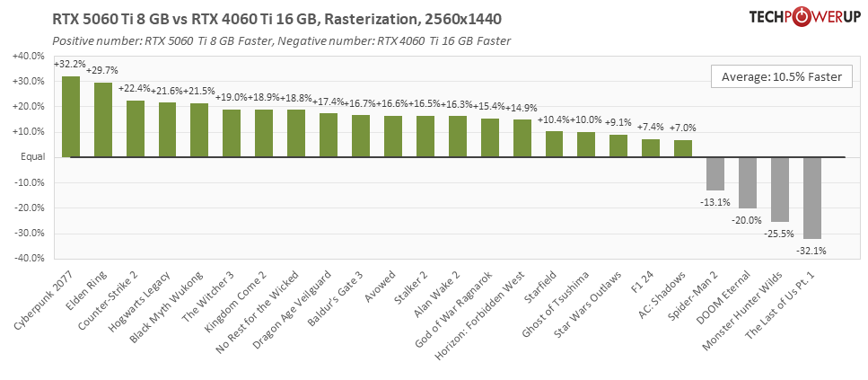Screen dimensions: 868x380
Task: Click the +22.4% data label
Action: [135, 90]
